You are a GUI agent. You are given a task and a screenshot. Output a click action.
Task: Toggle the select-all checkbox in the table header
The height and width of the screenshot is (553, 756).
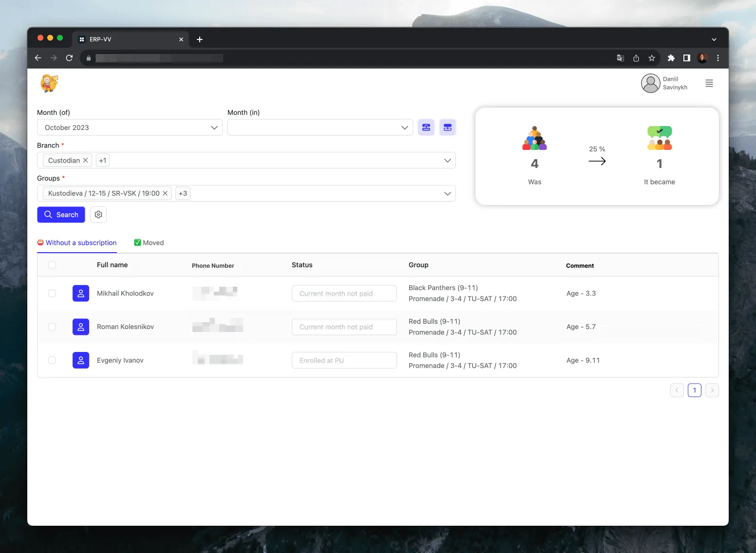click(x=52, y=265)
